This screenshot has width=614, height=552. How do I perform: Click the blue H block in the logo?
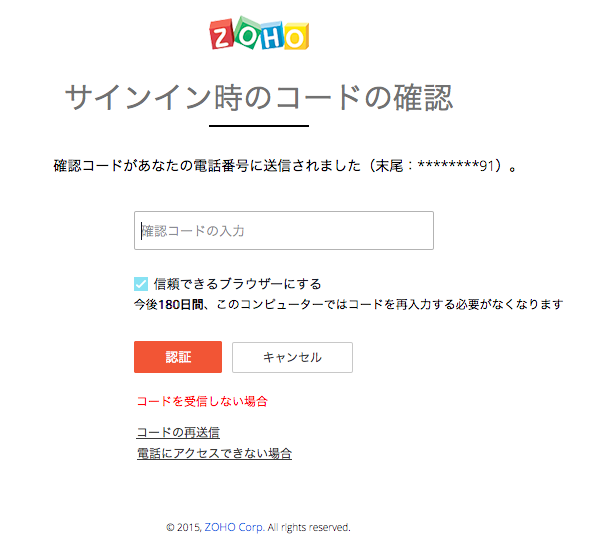click(x=270, y=36)
